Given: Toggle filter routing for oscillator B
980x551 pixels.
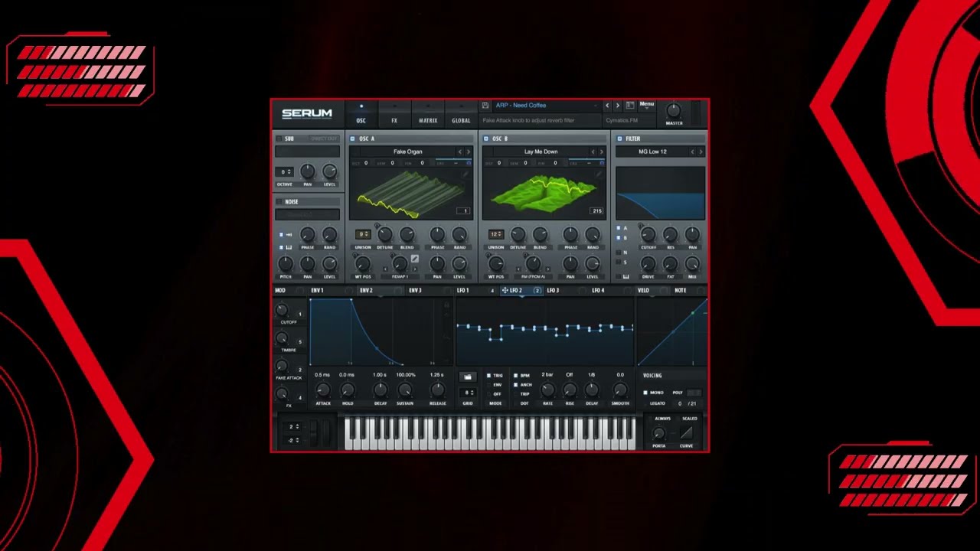Looking at the screenshot, I should click(x=619, y=238).
